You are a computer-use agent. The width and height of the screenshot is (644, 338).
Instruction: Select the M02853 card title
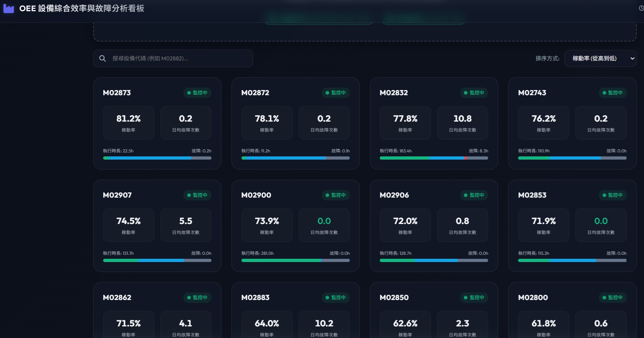[x=532, y=195]
